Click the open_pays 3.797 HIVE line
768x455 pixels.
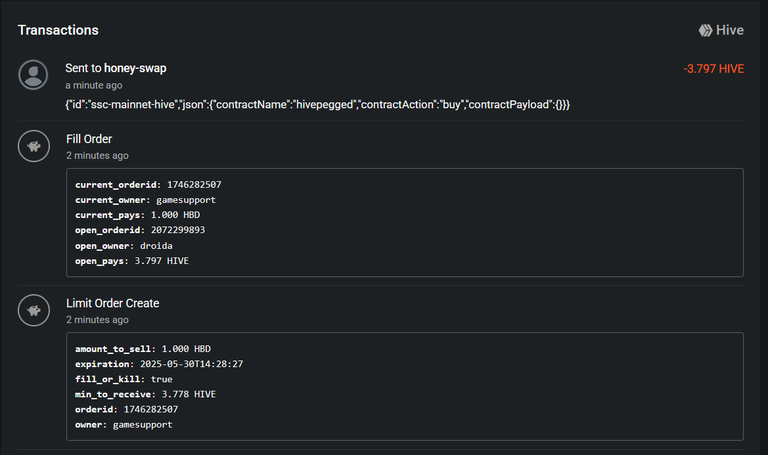(132, 261)
